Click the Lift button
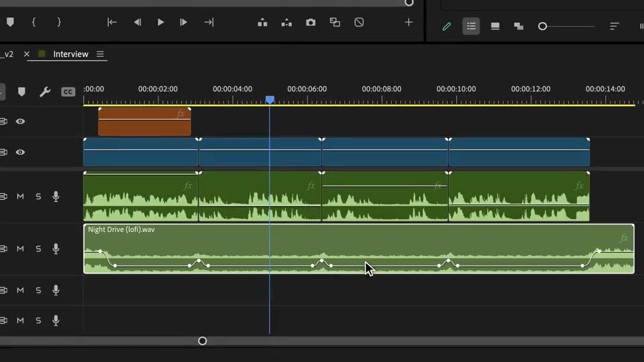The width and height of the screenshot is (644, 362). coord(262,23)
